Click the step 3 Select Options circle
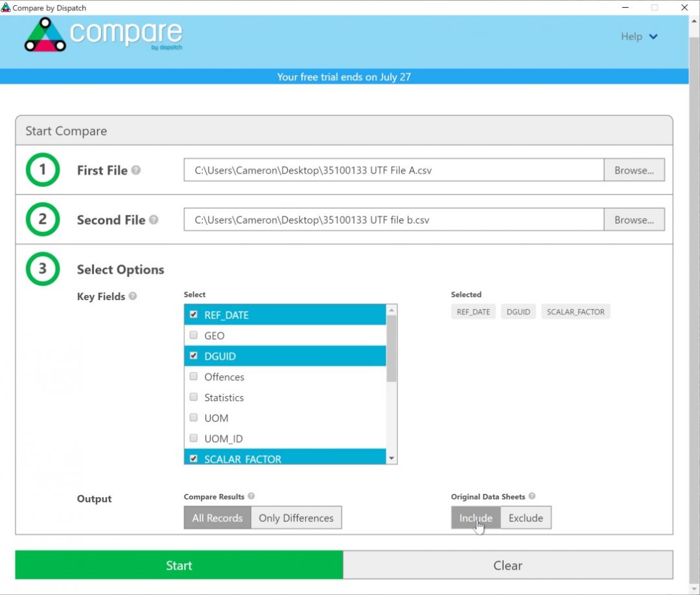 (42, 269)
